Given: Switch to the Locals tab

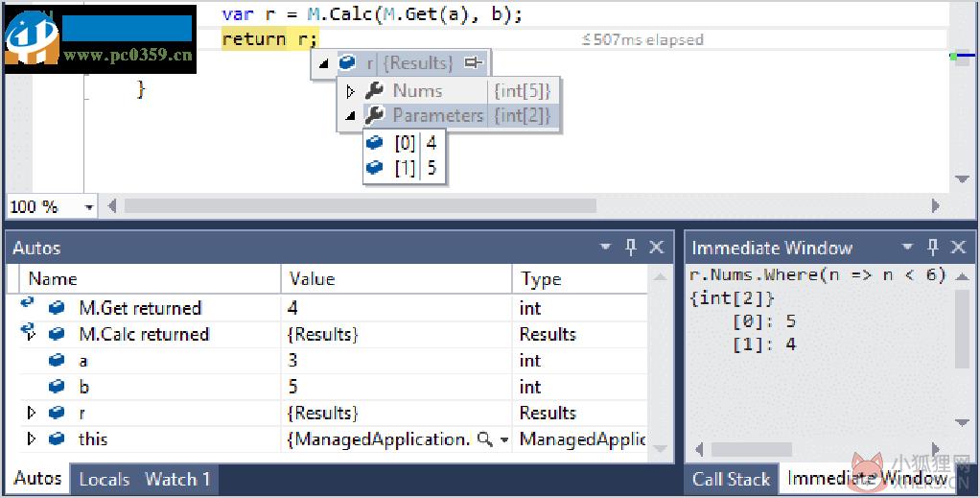Looking at the screenshot, I should click(105, 479).
